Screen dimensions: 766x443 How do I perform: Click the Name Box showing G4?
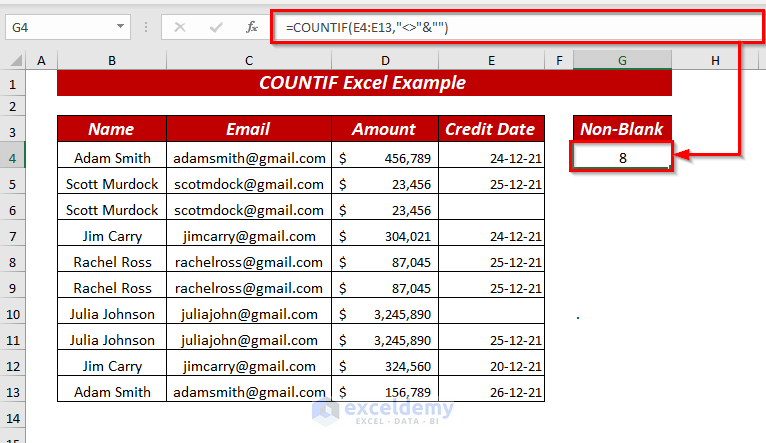coord(68,27)
